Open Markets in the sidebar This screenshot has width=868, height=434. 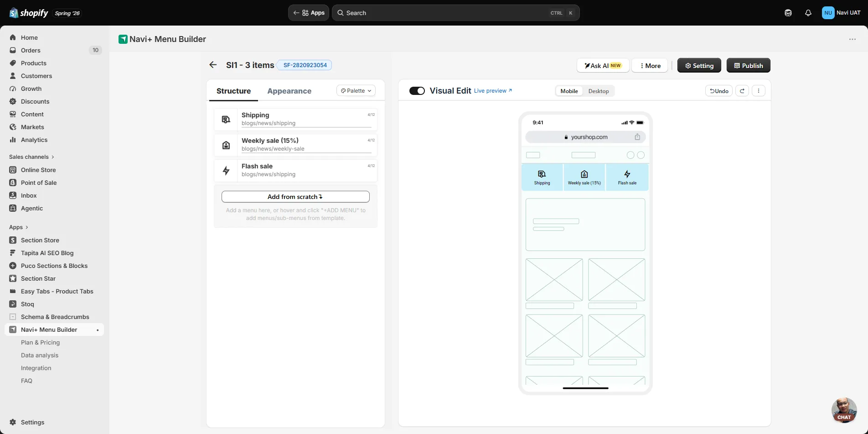(32, 127)
